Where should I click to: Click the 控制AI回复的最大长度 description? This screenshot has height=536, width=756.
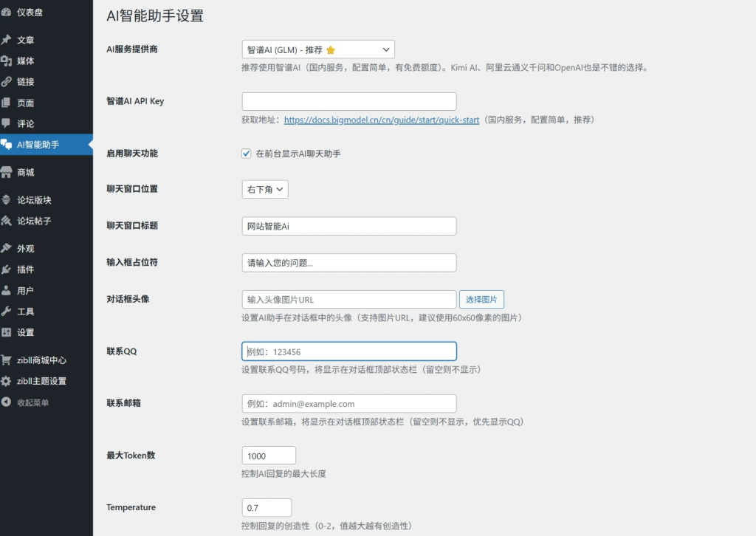(x=283, y=473)
